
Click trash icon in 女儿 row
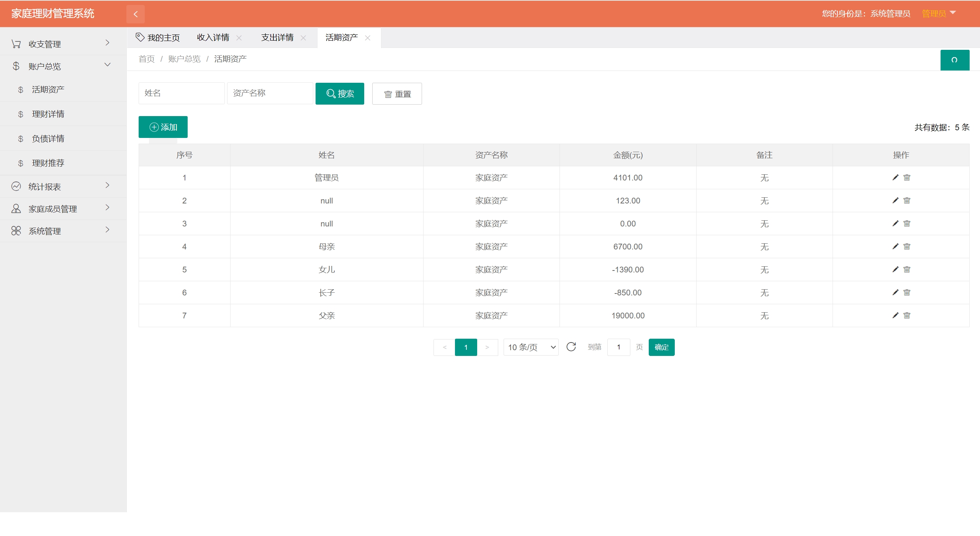point(906,269)
